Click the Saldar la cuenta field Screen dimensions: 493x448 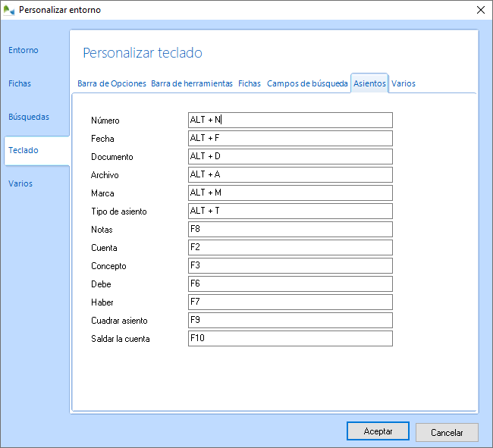pyautogui.click(x=290, y=338)
